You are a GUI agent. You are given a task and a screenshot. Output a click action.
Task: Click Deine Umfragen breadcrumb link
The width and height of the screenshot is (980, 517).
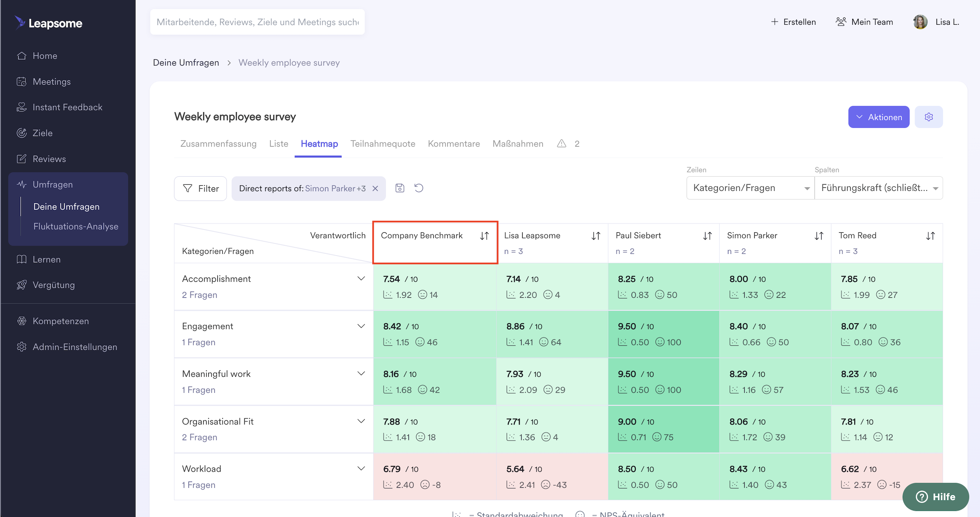[186, 62]
